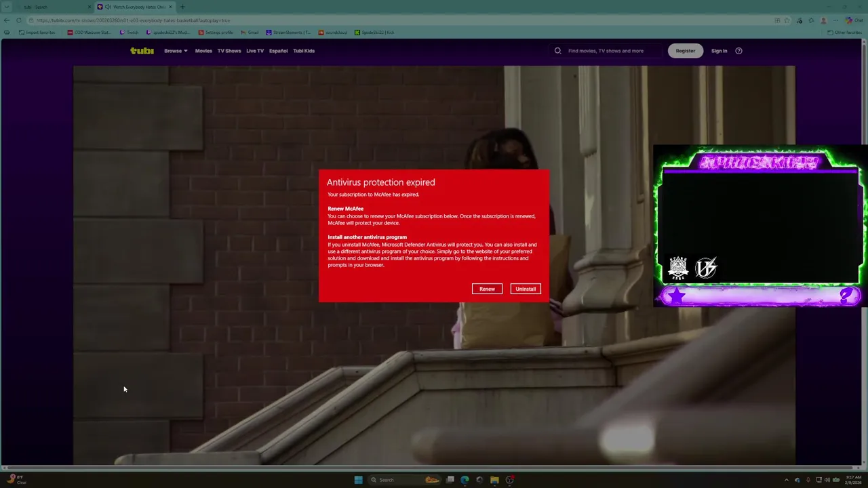Image resolution: width=868 pixels, height=488 pixels.
Task: Go to Live TV
Action: [x=255, y=51]
